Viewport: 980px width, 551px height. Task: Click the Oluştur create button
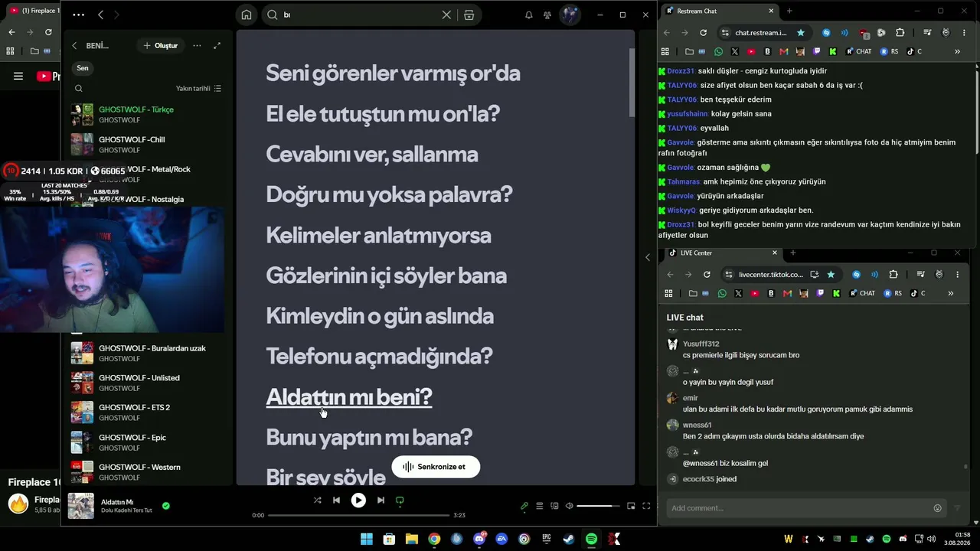[160, 46]
